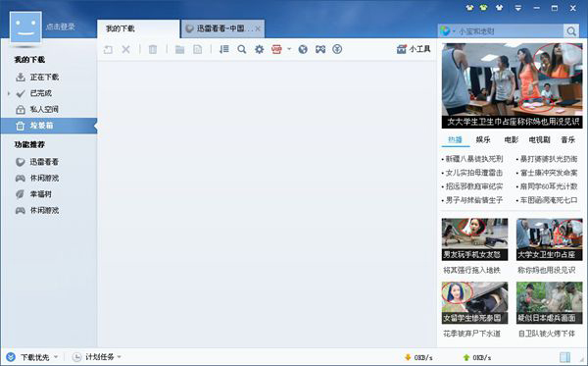Screen dimensions: 588x366
Task: Open the 小工具 toolbox
Action: pos(414,49)
